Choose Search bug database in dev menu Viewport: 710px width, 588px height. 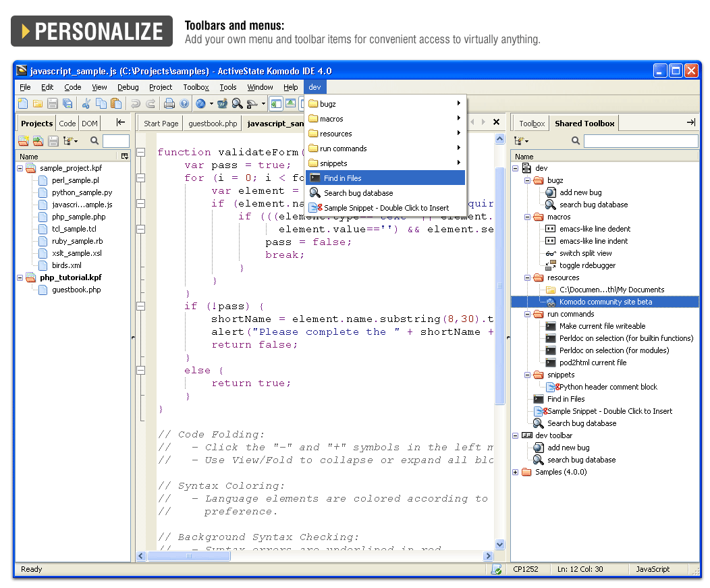385,193
